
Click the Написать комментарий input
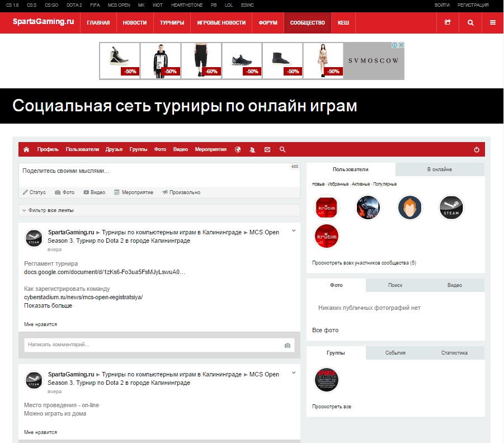click(159, 345)
